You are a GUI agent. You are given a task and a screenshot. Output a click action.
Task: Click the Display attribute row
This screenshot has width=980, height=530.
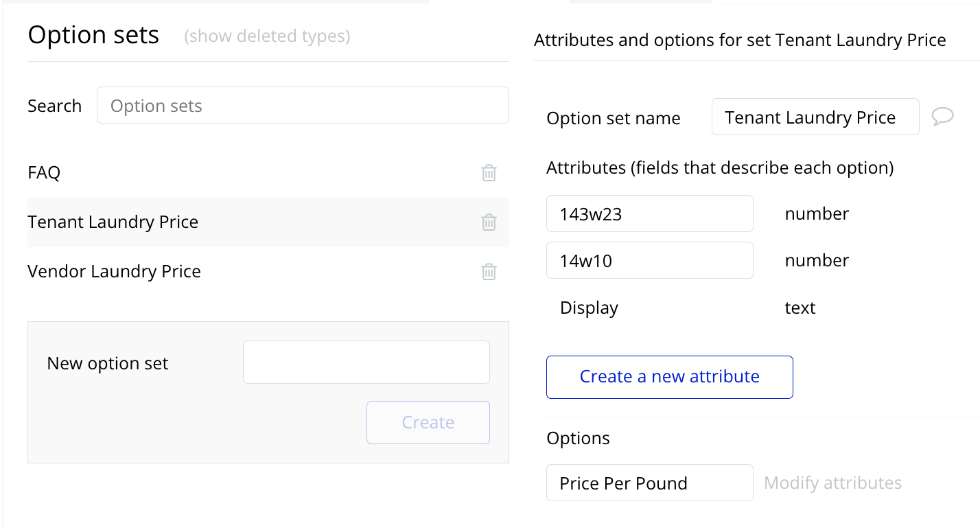pos(589,308)
